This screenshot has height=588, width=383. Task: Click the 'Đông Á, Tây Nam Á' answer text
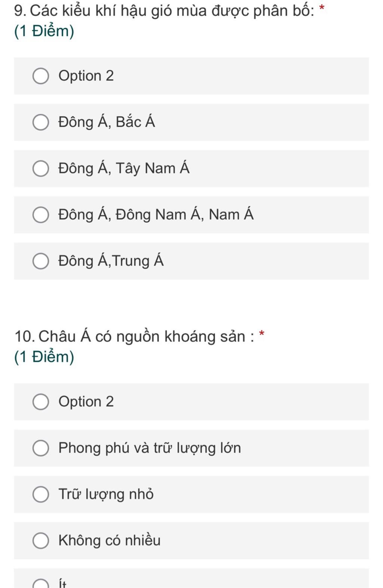click(x=124, y=168)
